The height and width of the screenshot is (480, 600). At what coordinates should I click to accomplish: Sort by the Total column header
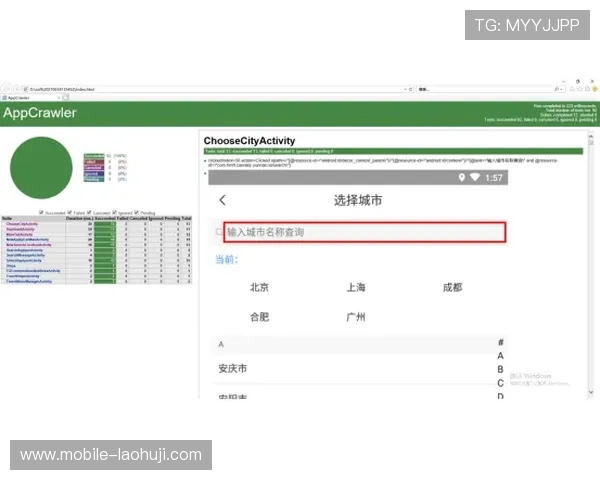coord(186,218)
